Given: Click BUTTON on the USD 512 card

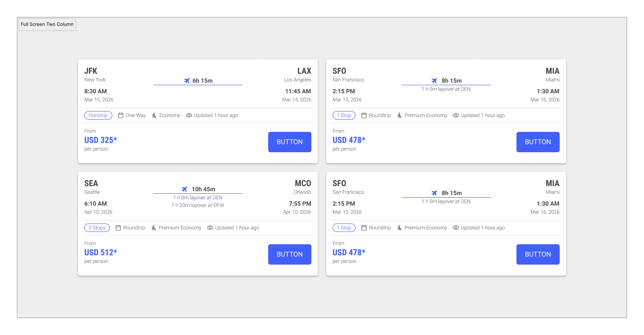Looking at the screenshot, I should pyautogui.click(x=290, y=254).
